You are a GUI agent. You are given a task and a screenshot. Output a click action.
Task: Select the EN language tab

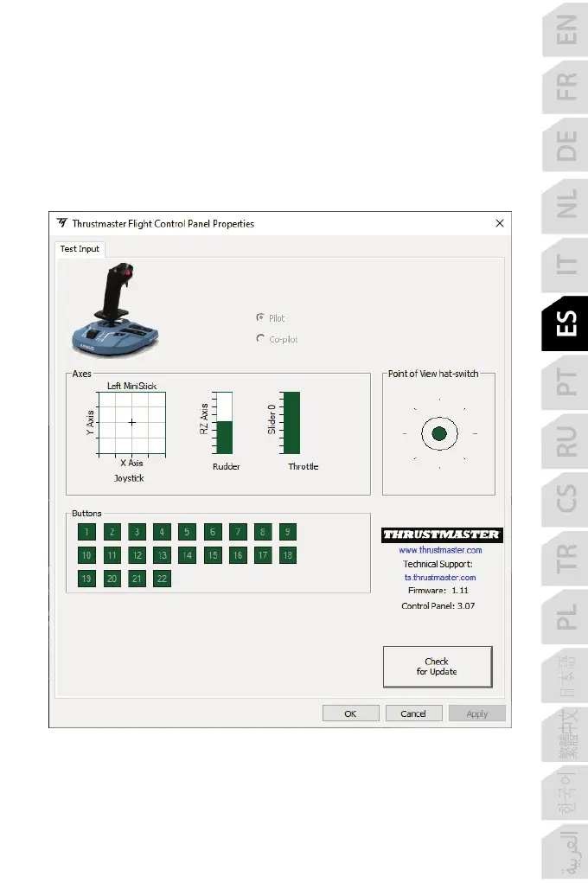pos(566,29)
